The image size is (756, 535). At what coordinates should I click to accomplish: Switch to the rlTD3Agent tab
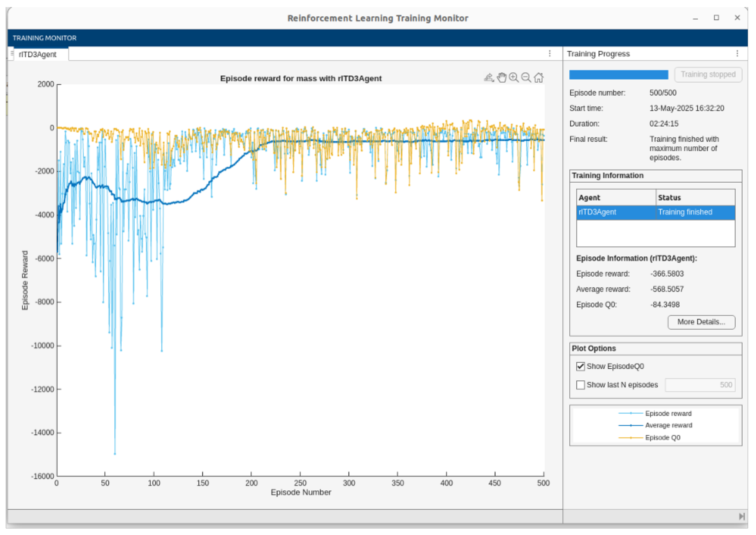point(38,54)
